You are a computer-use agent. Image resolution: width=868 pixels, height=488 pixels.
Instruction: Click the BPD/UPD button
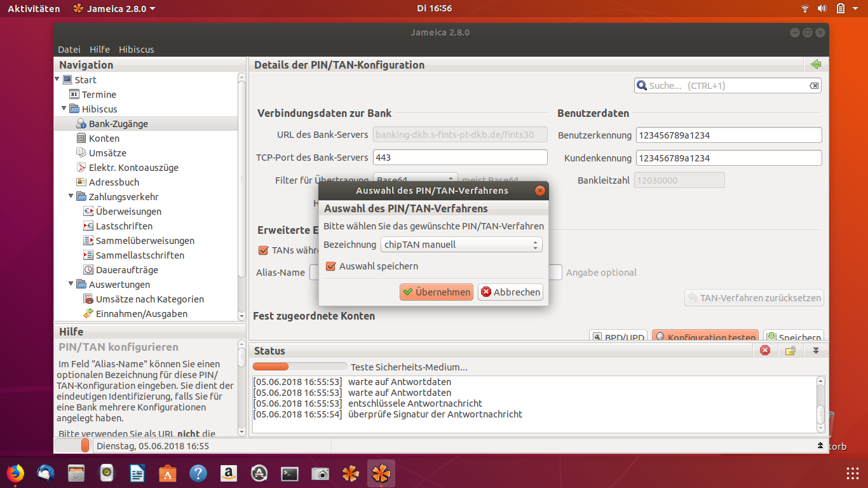pos(618,337)
